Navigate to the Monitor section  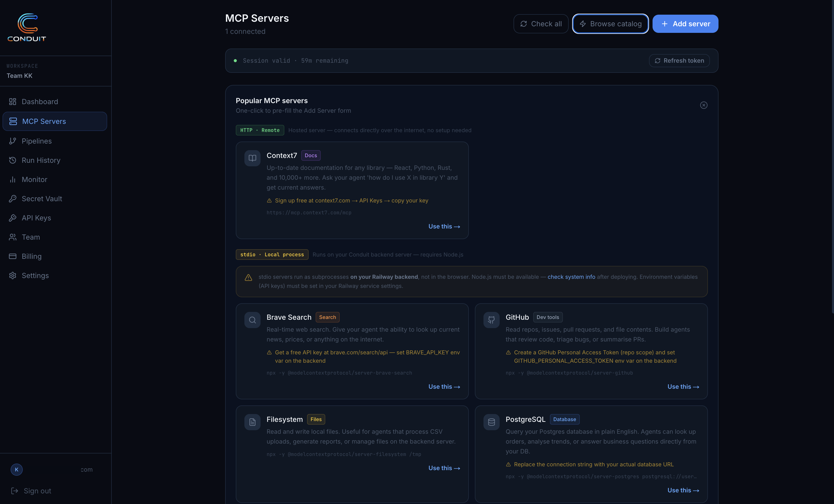tap(34, 179)
